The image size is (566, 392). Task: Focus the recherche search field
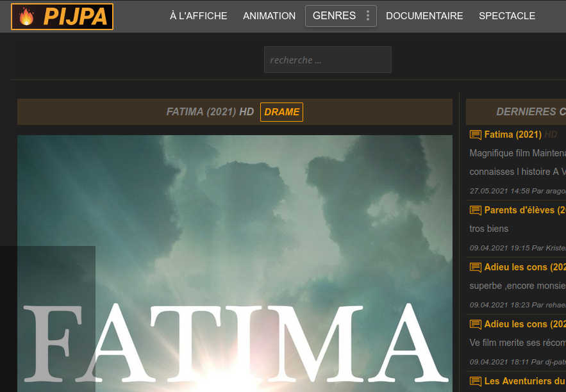328,60
